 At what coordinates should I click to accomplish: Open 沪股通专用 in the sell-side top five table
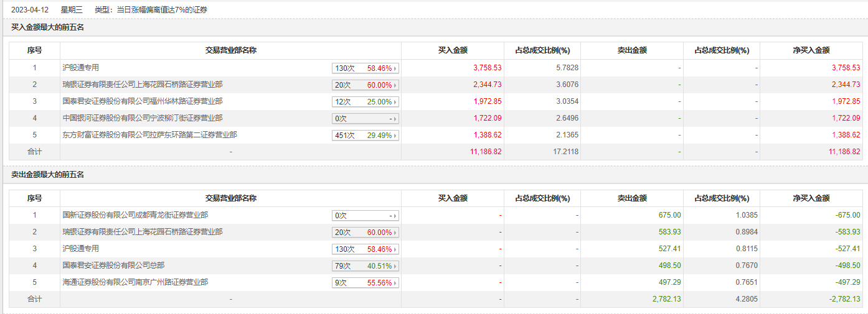[81, 249]
